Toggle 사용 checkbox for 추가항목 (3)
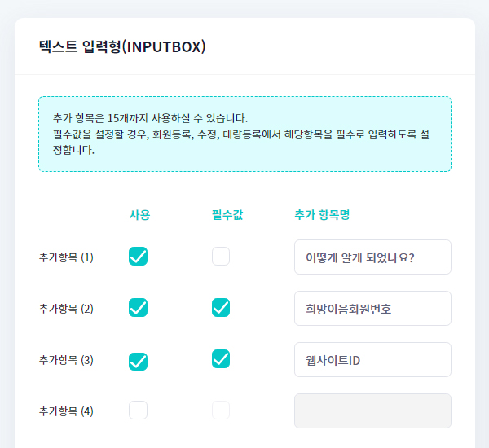 (x=138, y=360)
